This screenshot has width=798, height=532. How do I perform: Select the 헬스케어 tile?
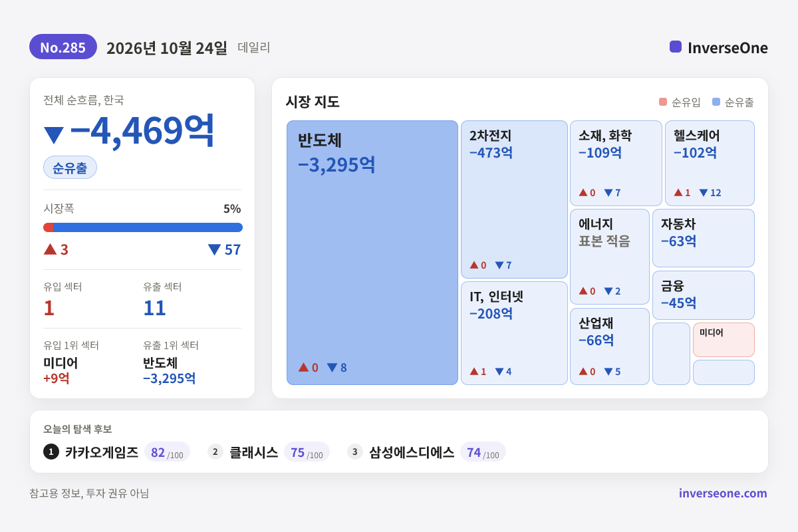click(x=710, y=163)
